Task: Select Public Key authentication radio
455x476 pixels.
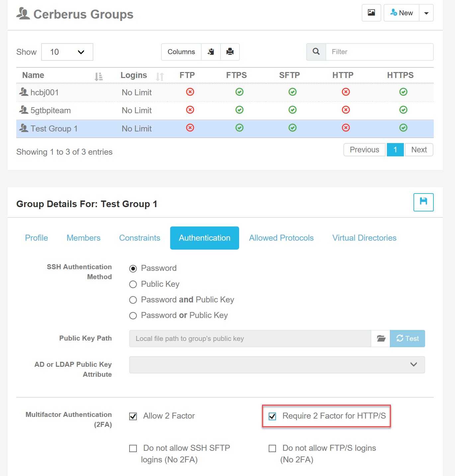Action: tap(133, 284)
